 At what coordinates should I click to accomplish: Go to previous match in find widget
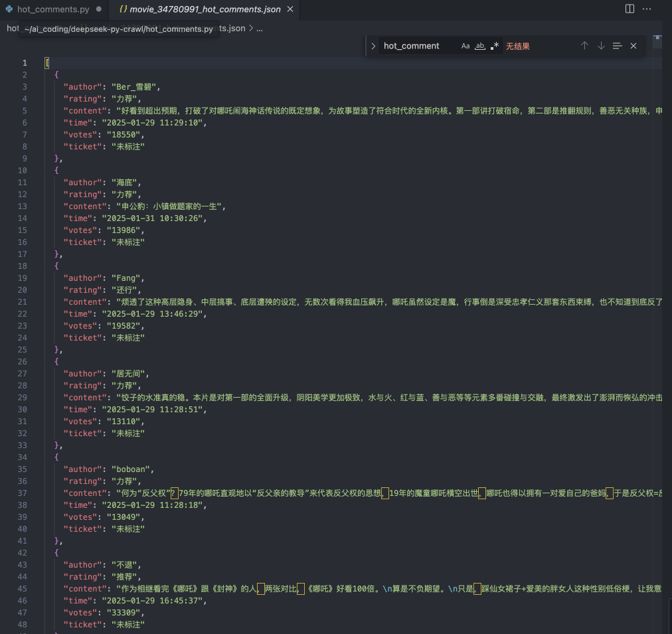(584, 46)
